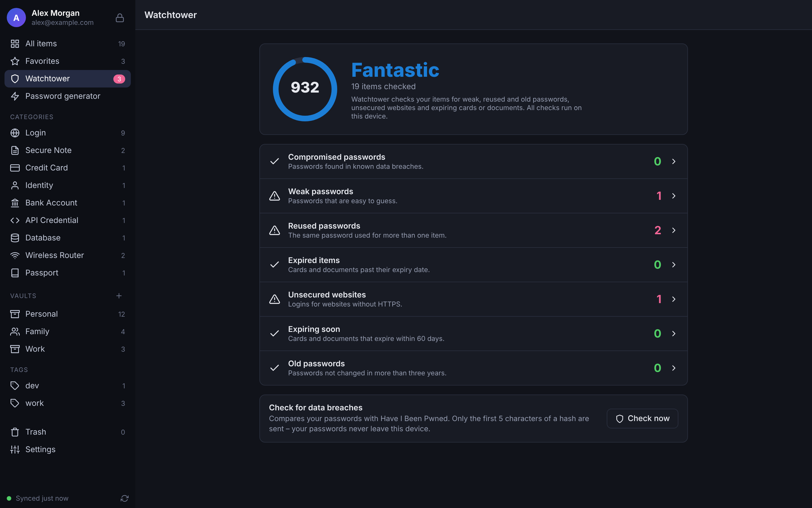Click the Database cylinder icon
This screenshot has height=508, width=812.
[x=15, y=238]
